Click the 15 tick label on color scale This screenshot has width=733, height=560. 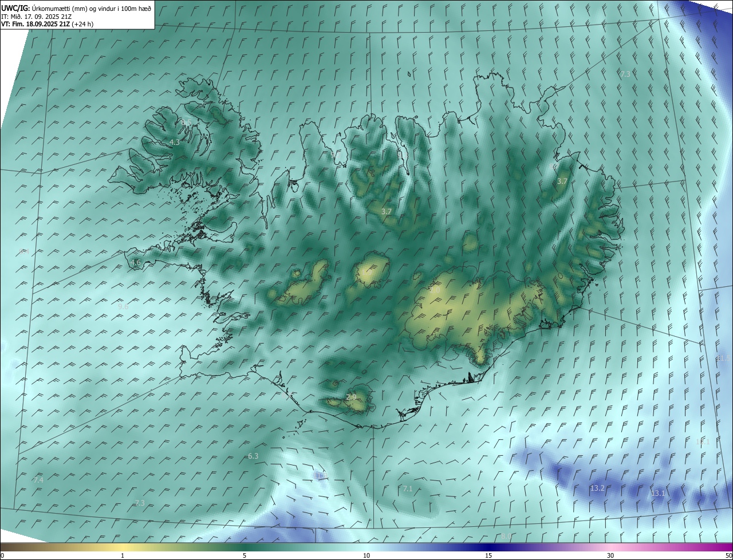click(x=488, y=555)
